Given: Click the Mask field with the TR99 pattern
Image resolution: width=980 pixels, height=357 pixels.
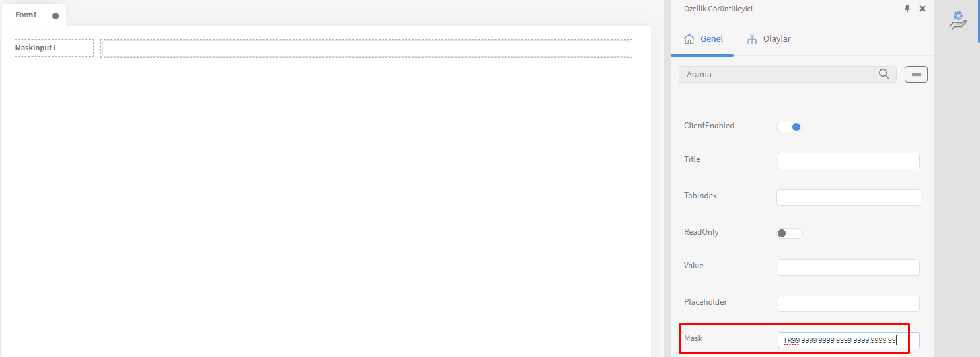Looking at the screenshot, I should (x=848, y=340).
